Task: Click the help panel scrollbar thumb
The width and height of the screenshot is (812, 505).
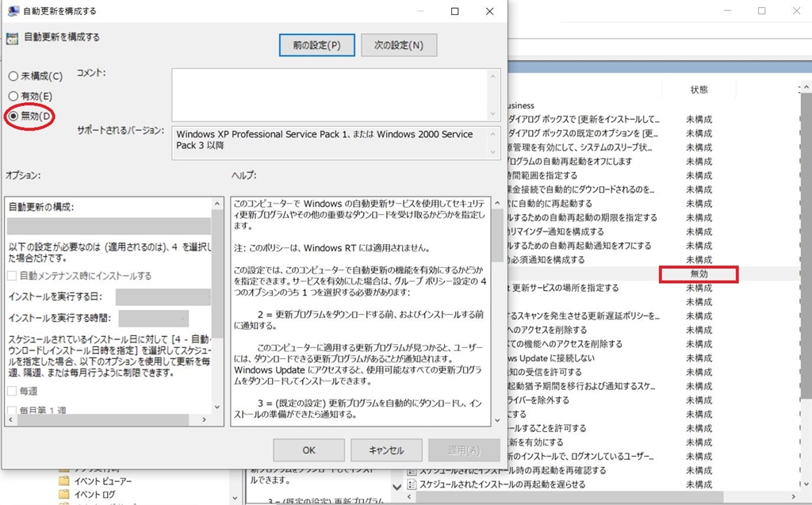Action: 497,235
